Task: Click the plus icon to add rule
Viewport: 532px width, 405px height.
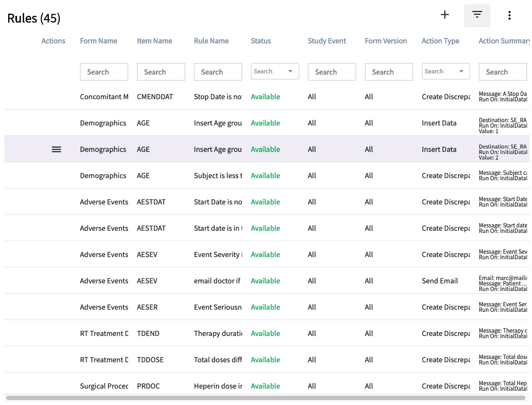Action: pyautogui.click(x=445, y=15)
